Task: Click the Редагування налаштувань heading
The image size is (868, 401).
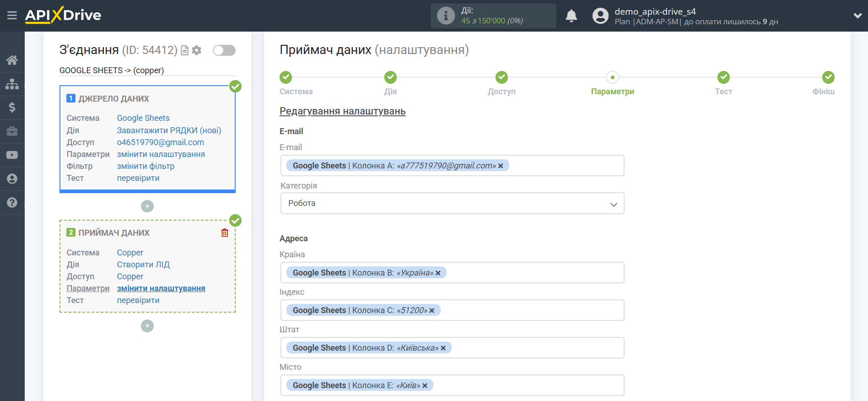Action: [343, 111]
